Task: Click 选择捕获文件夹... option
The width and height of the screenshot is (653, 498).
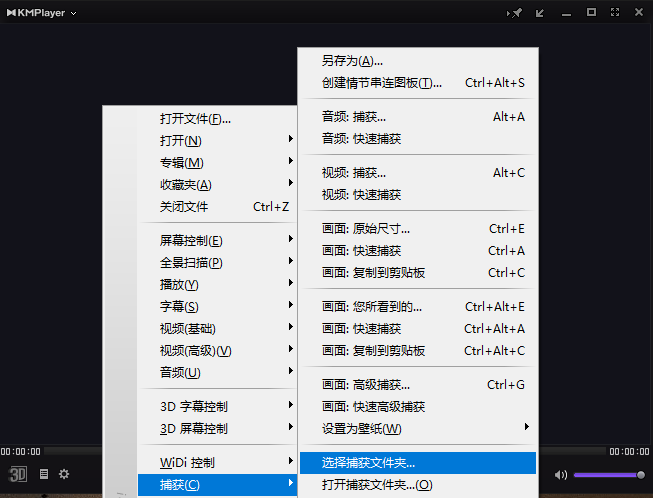Action: coord(418,463)
